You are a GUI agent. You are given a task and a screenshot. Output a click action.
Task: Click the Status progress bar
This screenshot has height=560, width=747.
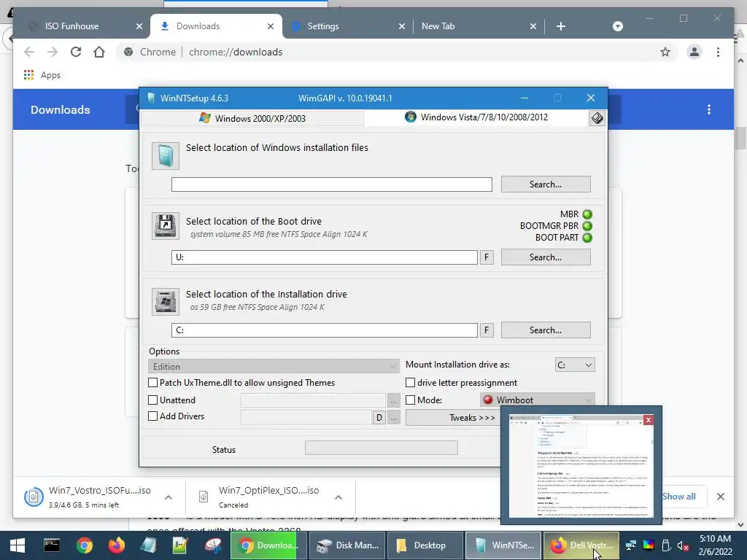click(381, 448)
